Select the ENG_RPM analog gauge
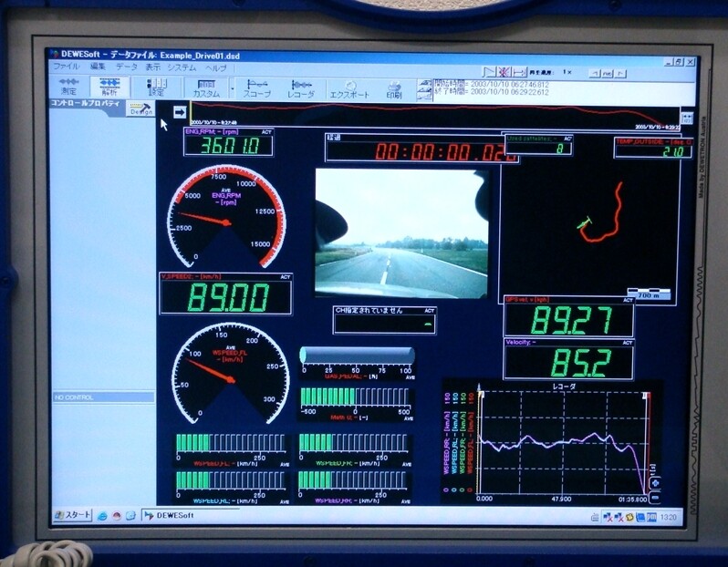Image resolution: width=728 pixels, height=567 pixels. 227,217
